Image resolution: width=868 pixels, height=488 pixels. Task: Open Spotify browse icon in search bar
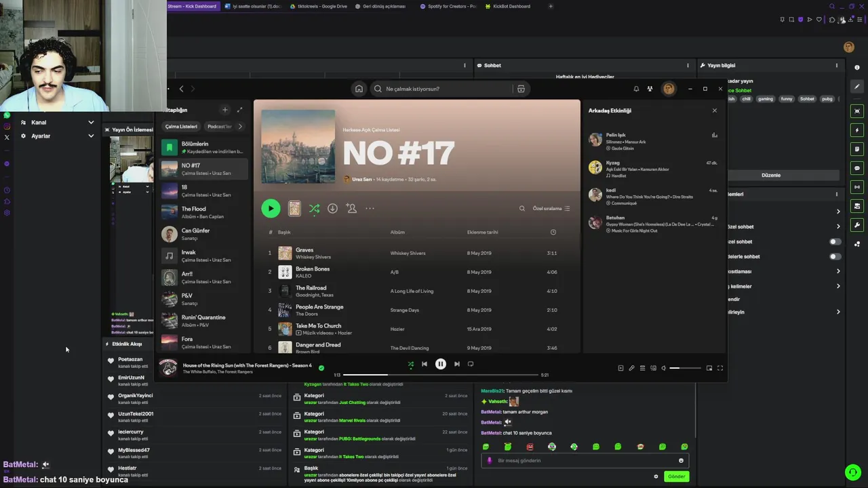521,89
